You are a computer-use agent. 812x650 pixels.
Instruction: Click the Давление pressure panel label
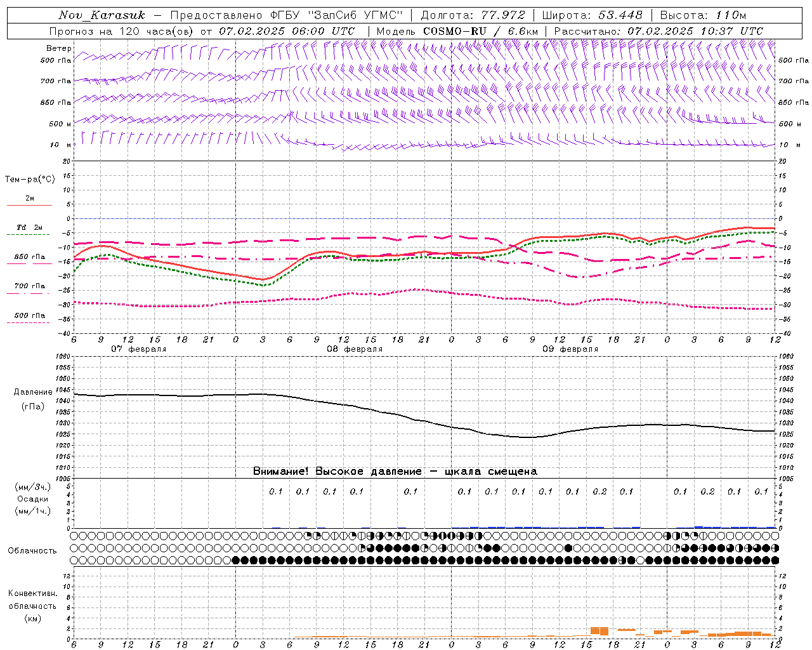click(33, 392)
